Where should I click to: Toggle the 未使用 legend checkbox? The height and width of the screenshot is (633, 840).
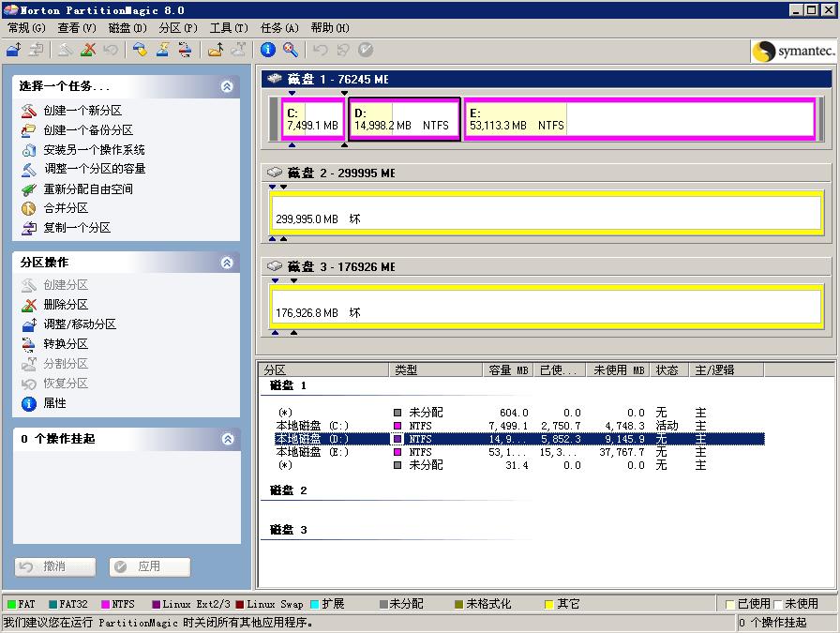[x=777, y=604]
